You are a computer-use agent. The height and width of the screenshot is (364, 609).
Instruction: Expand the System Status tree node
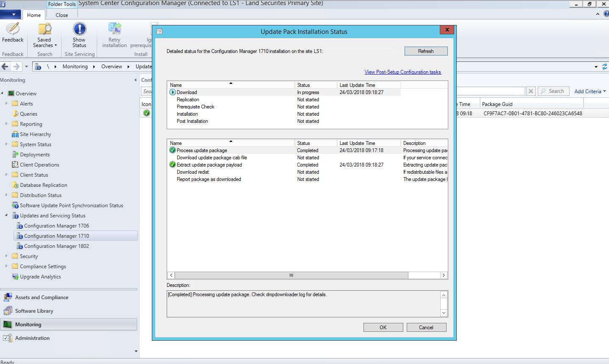click(6, 144)
